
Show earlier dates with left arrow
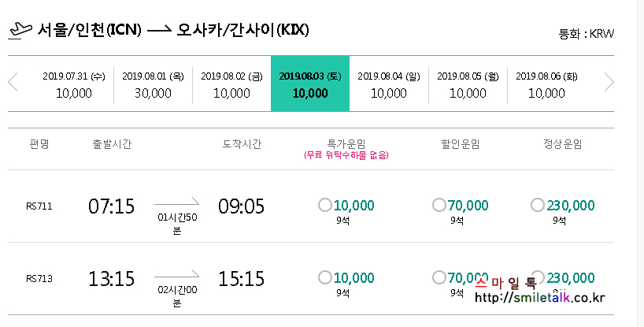[x=13, y=83]
